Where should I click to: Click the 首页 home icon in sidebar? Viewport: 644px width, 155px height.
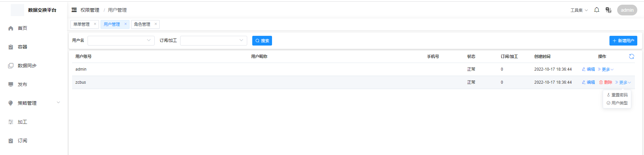[x=11, y=28]
